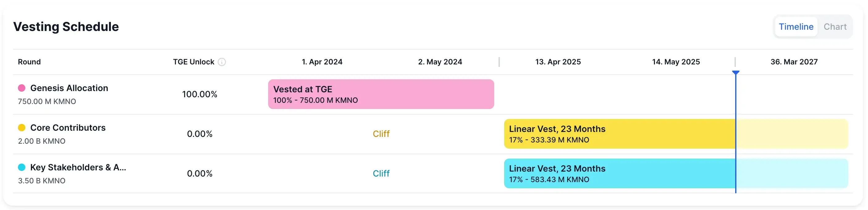
Task: Click the Core Contributors round name
Action: 68,128
